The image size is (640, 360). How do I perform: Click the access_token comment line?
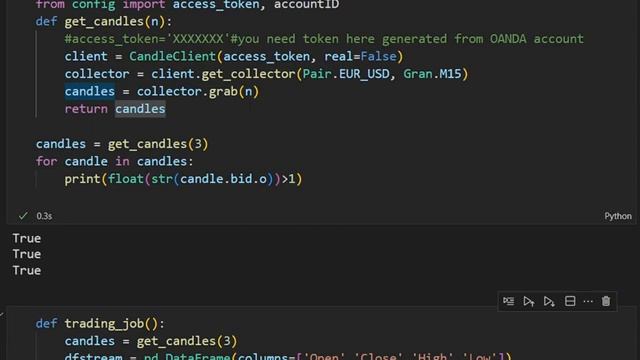(324, 39)
